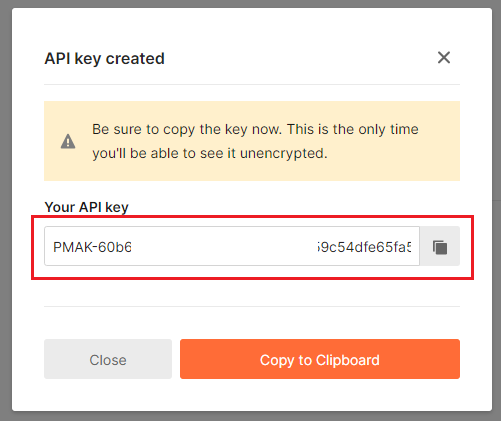
Task: Click the gray Close button
Action: tap(108, 359)
